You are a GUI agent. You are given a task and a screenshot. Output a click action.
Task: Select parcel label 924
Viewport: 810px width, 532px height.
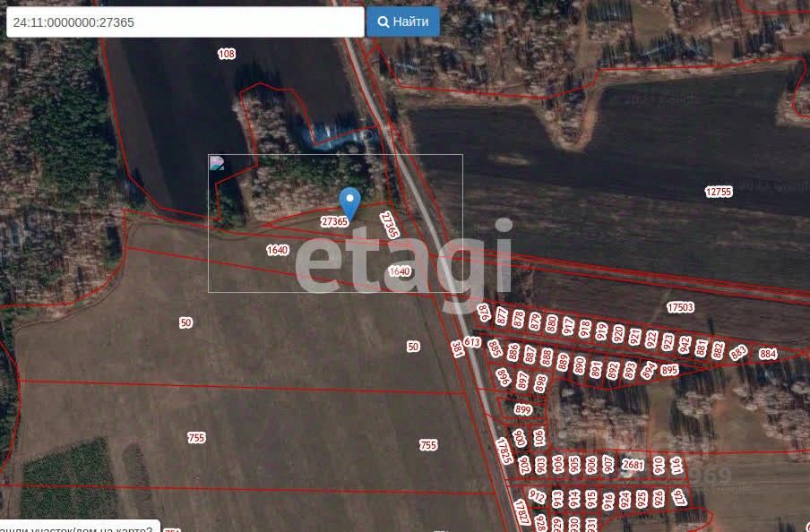[625, 500]
